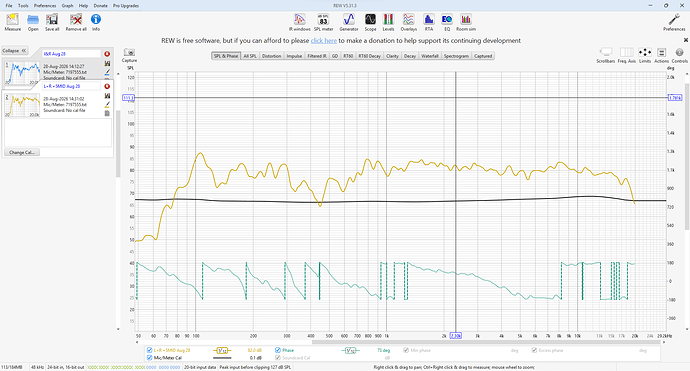Change trace colour of I&R measurement
Image resolution: width=690 pixels, height=371 pixels.
point(107,72)
